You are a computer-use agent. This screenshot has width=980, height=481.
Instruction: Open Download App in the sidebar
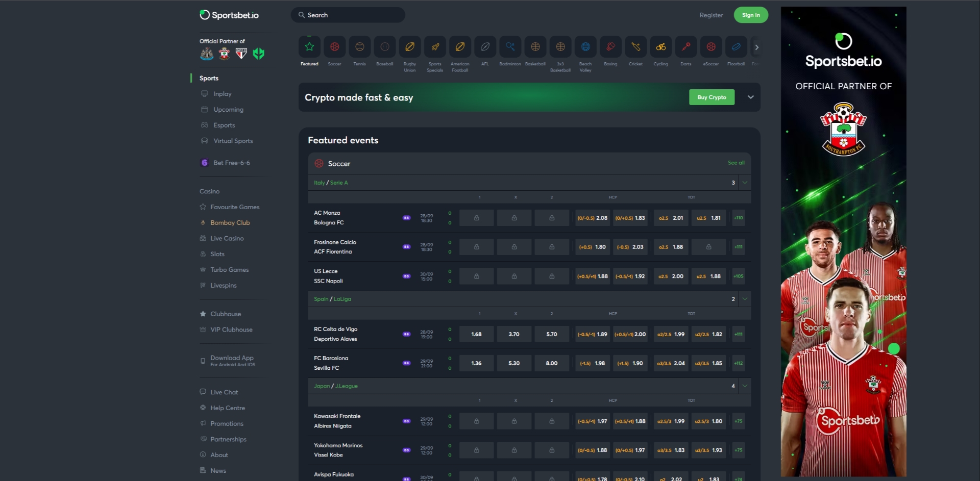pos(232,361)
